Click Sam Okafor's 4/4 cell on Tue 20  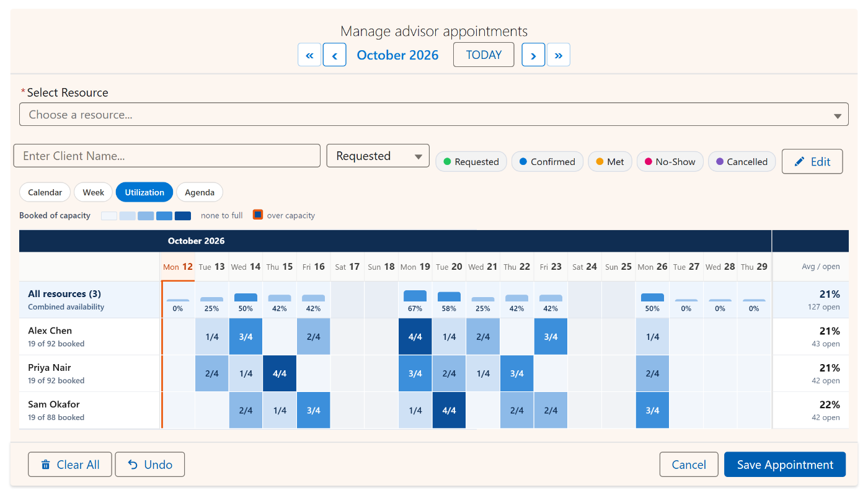click(449, 410)
